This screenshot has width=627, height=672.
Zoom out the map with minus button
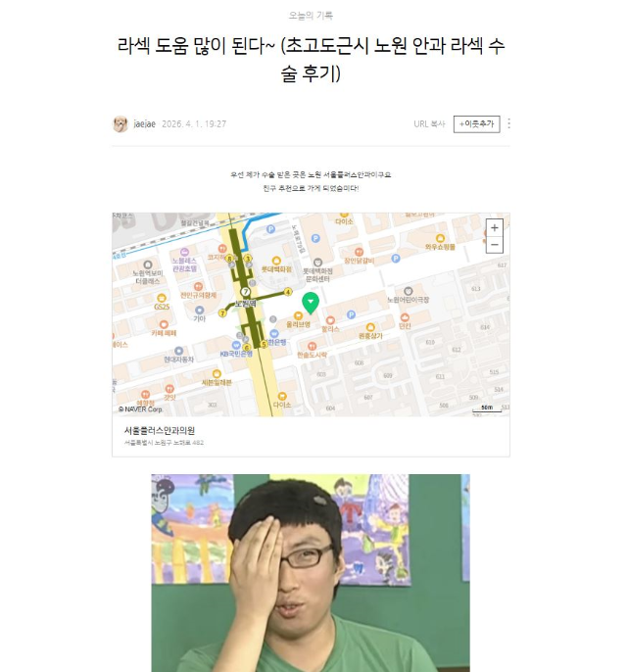[x=494, y=245]
